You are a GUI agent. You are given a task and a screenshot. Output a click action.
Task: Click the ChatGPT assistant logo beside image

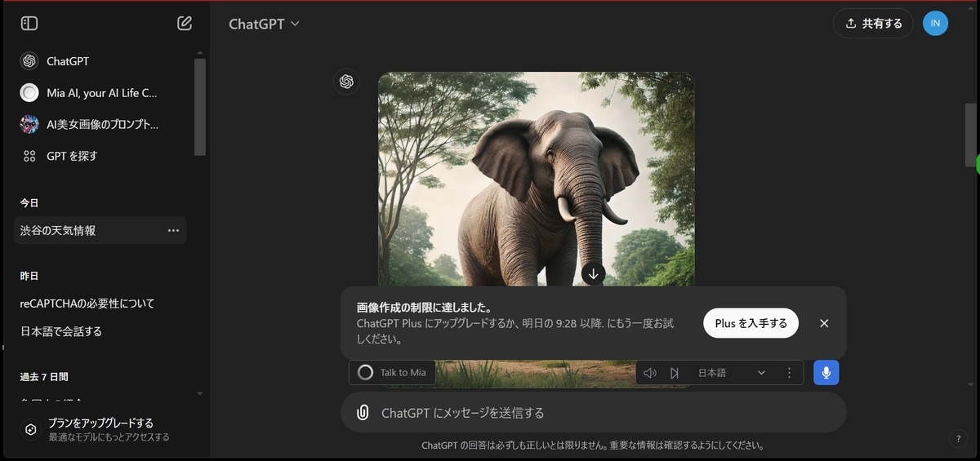(x=346, y=82)
